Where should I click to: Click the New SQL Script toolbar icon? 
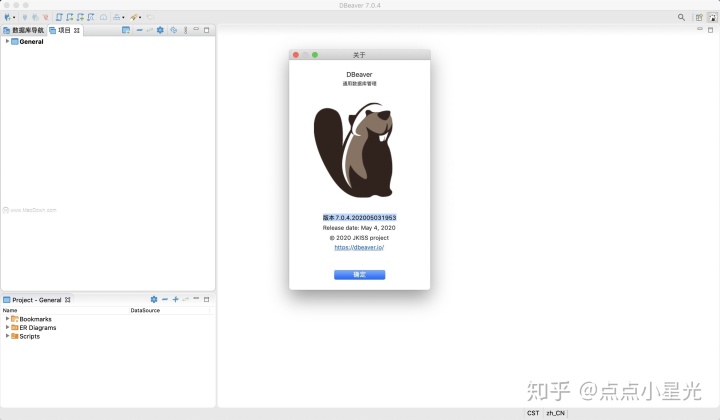70,17
